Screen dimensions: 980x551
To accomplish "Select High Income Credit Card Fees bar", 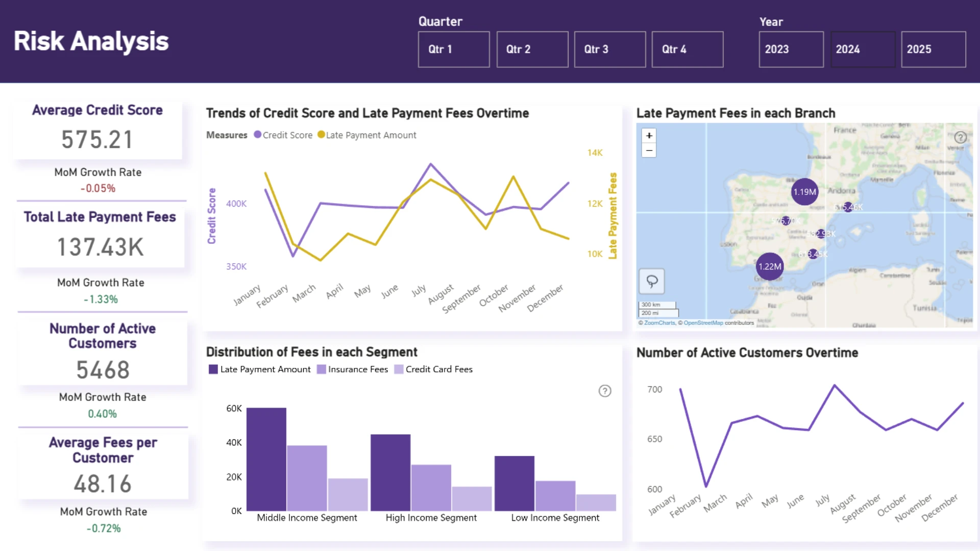I will 472,498.
